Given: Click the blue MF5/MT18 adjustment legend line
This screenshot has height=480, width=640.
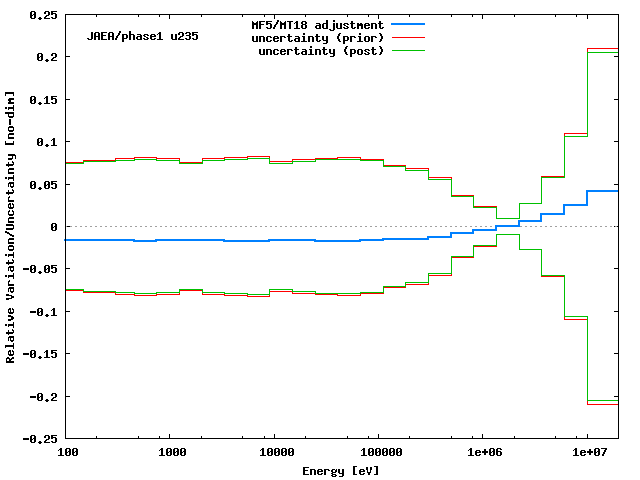Looking at the screenshot, I should (x=408, y=24).
